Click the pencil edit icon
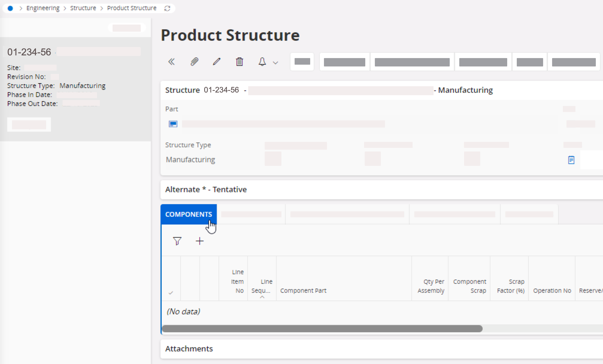603x364 pixels. coord(217,62)
